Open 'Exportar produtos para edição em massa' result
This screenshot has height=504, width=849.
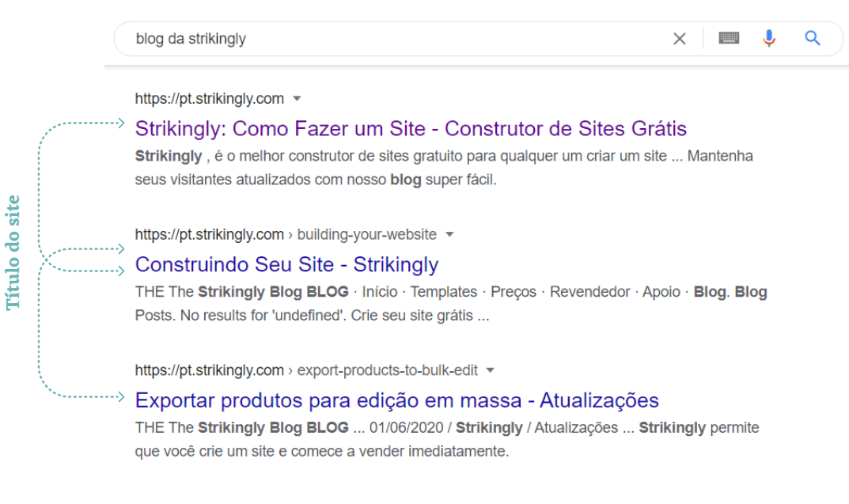pos(396,400)
